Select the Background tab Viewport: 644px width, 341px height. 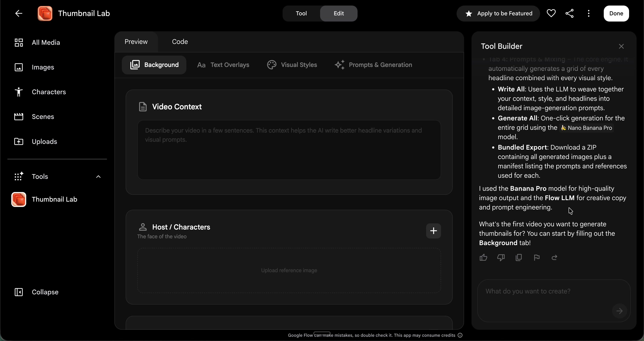click(x=154, y=65)
